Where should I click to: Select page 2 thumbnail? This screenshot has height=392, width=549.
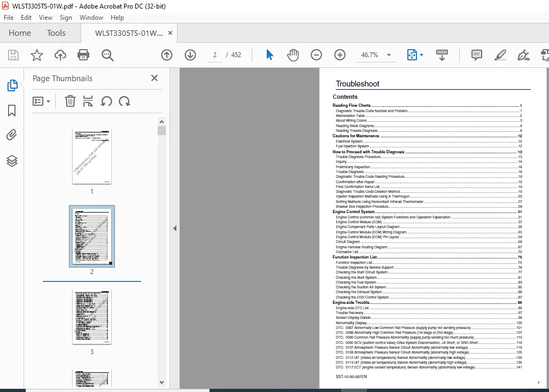[x=92, y=237]
